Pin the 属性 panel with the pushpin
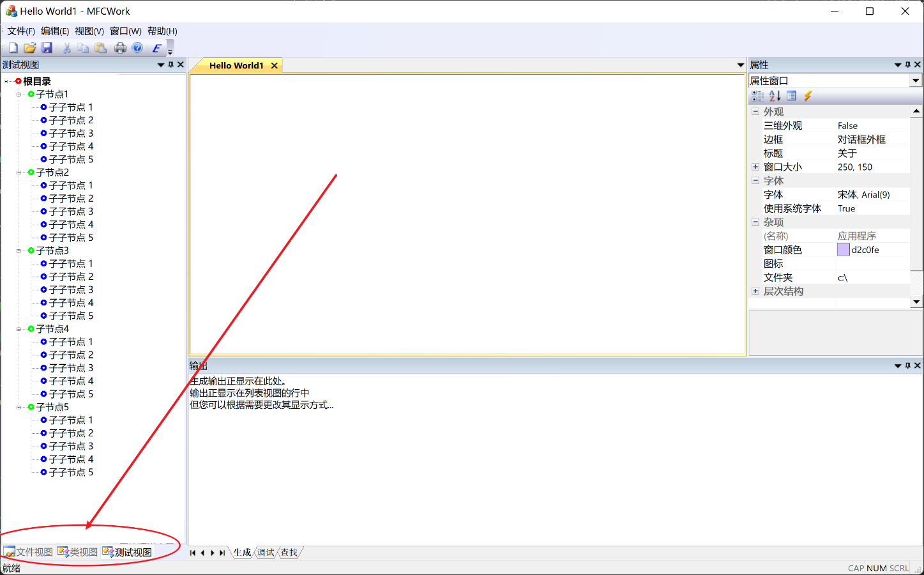This screenshot has width=924, height=575. 907,65
